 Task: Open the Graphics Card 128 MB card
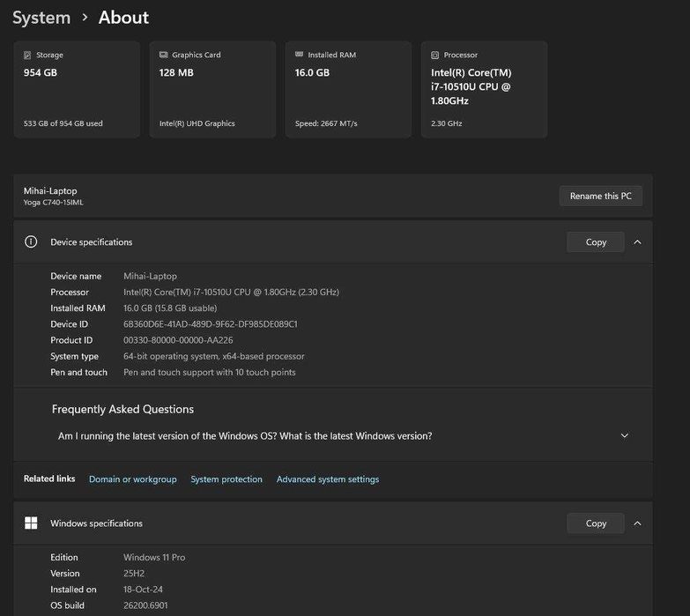pos(212,89)
